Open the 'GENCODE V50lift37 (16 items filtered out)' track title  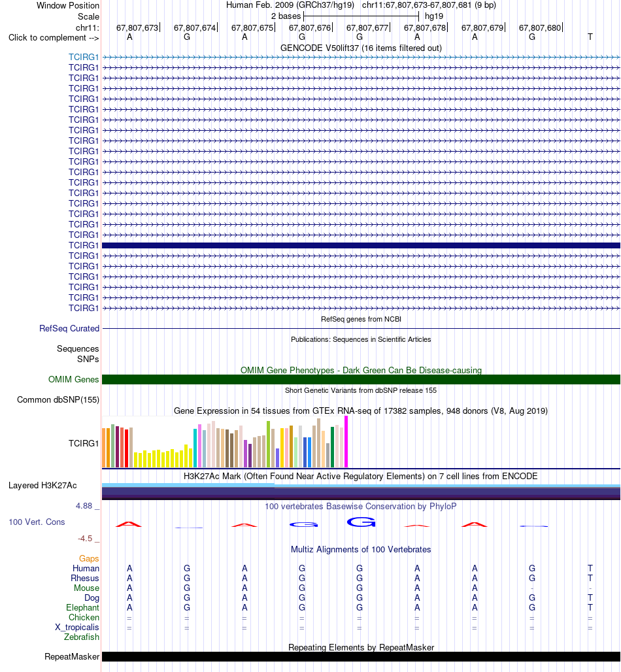(361, 48)
